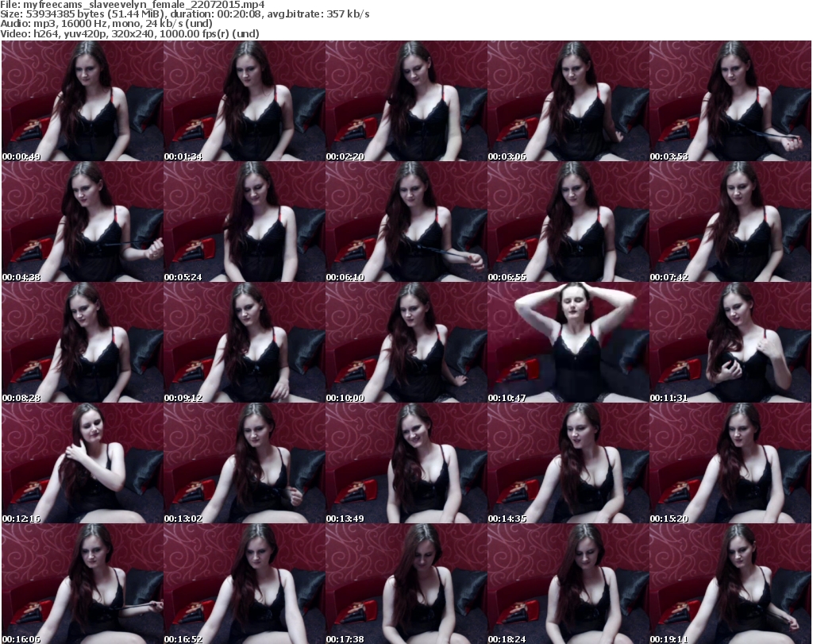Click the 'File:' name header line
The width and height of the screenshot is (813, 644).
[x=133, y=5]
